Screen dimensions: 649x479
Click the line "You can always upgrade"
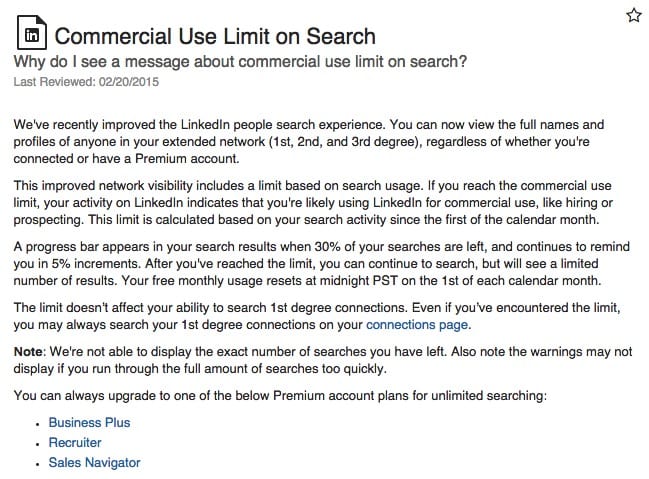coord(280,395)
